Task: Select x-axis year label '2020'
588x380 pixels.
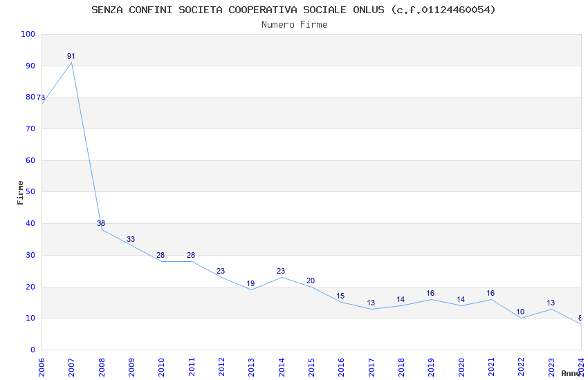Action: 461,367
